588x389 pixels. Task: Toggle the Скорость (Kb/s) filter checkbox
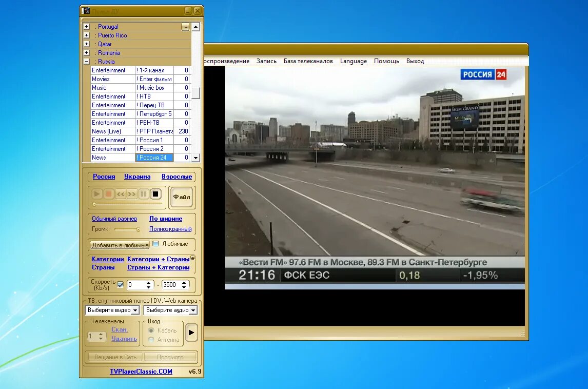(x=121, y=284)
